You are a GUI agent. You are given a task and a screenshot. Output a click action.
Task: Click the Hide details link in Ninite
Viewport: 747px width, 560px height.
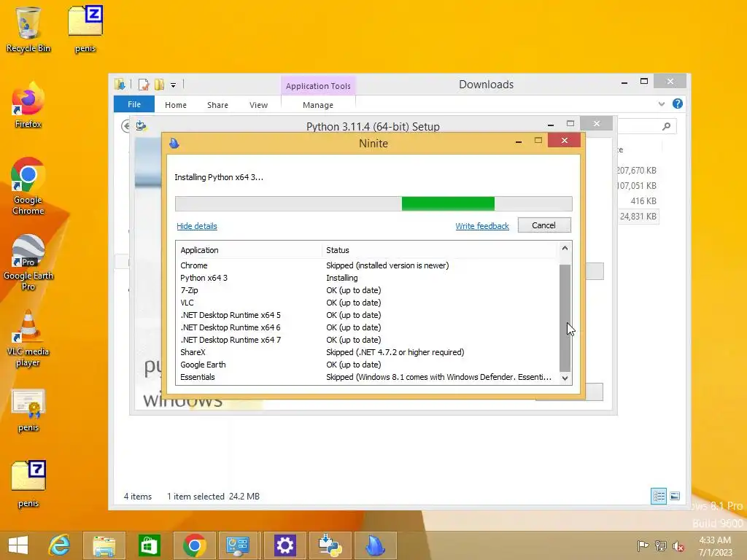coord(197,226)
